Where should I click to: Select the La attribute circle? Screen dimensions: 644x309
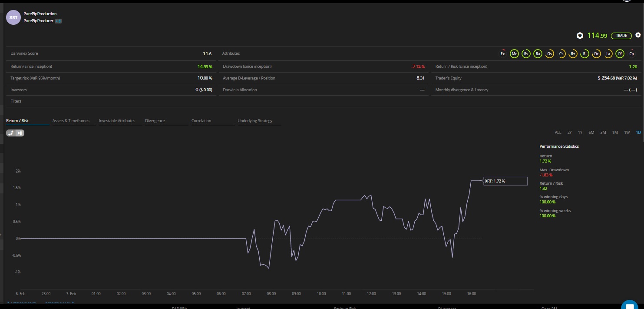pos(608,53)
